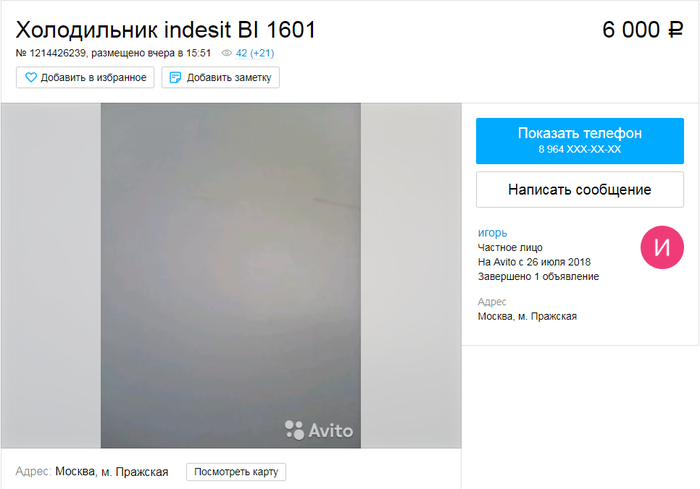
Task: Click the masked phone number 8 964 XXX-XX-XX
Action: click(x=579, y=150)
